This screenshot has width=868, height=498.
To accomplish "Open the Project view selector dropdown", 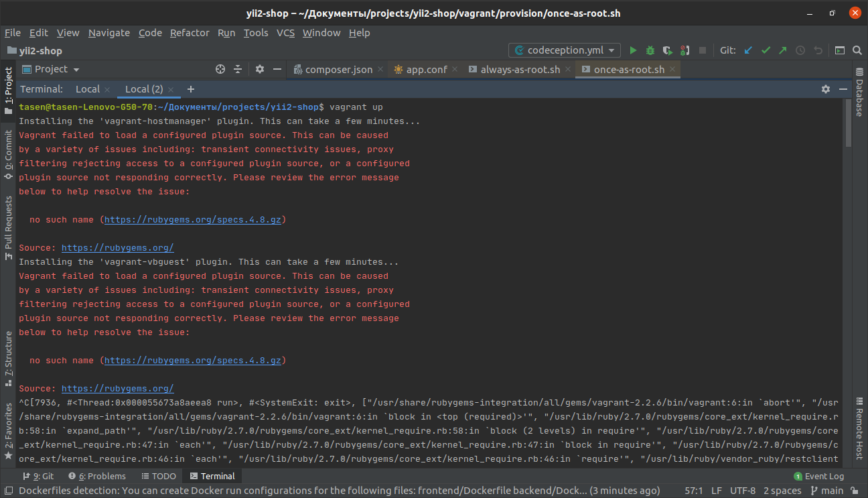I will 52,69.
